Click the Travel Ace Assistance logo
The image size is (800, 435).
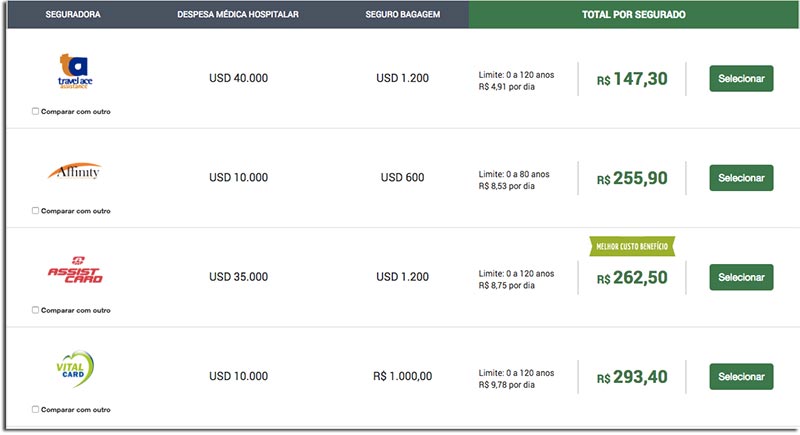pos(75,71)
